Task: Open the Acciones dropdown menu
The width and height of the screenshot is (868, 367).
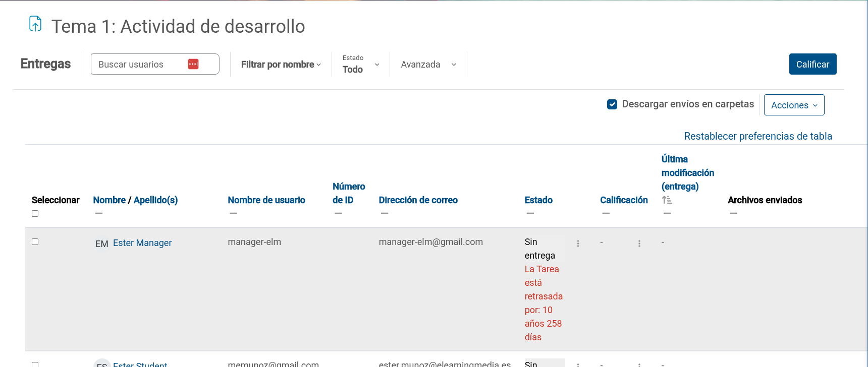Action: point(794,105)
